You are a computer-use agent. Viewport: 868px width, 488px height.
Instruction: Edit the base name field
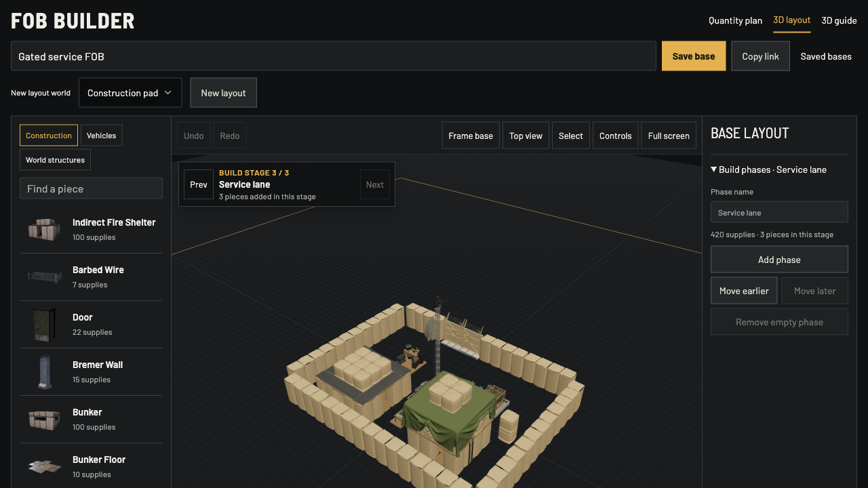(334, 56)
